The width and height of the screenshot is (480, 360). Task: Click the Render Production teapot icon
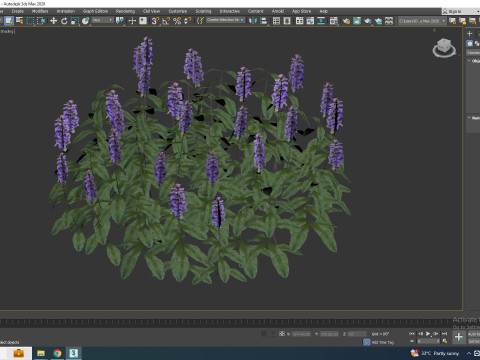[x=368, y=21]
